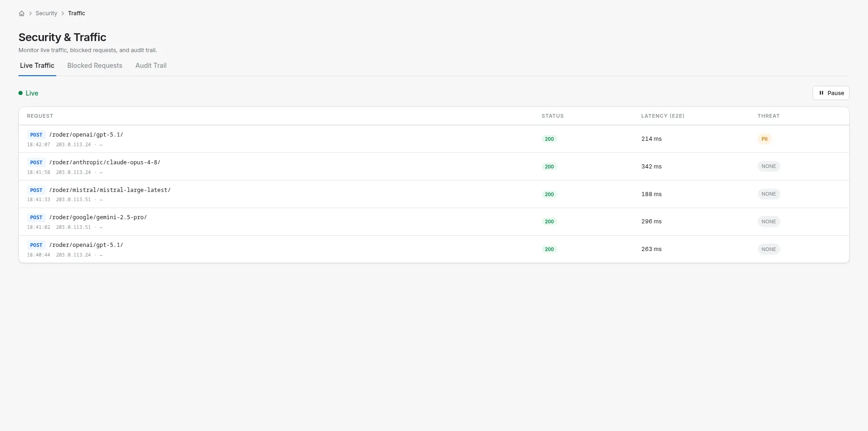868x431 pixels.
Task: Click the NONE badge in gemini-2.5-pro row
Action: coord(769,221)
